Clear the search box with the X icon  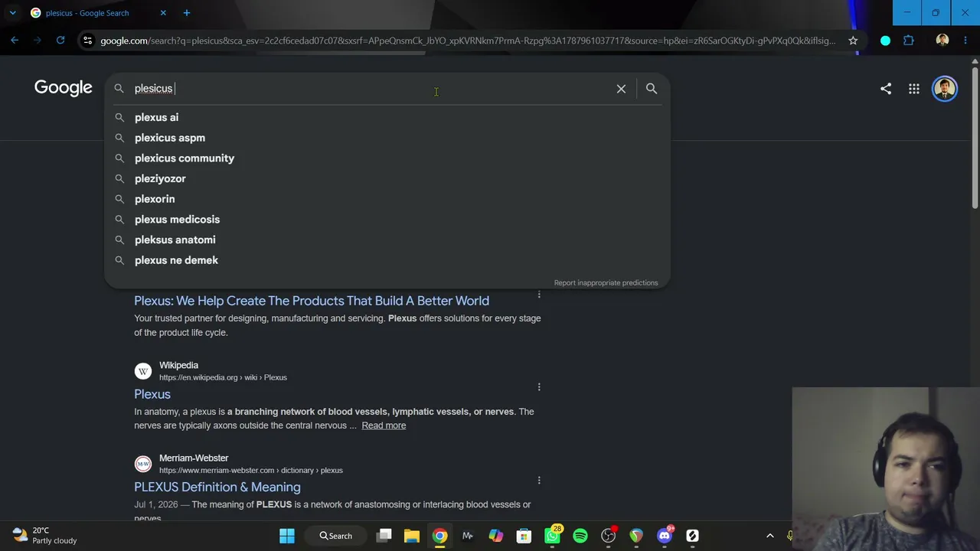(621, 89)
